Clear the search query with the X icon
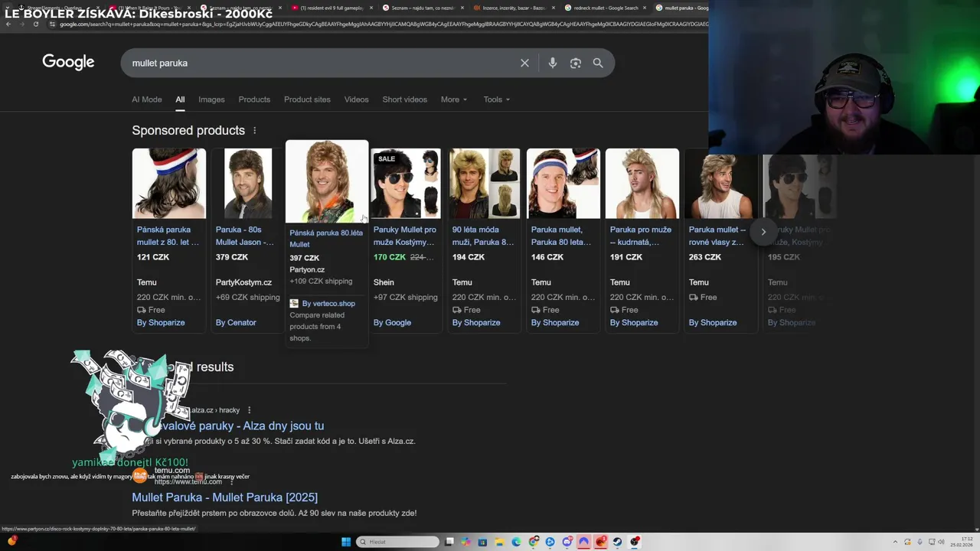Viewport: 980px width, 551px height. point(524,63)
